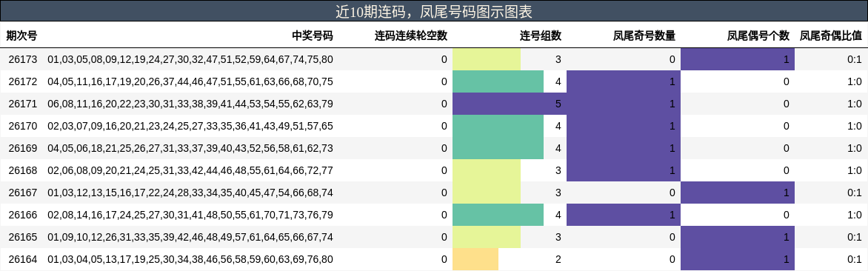Click winning numbers starting 02,08,14,16,17,24
Screen dimensions: 868x271
(190, 215)
